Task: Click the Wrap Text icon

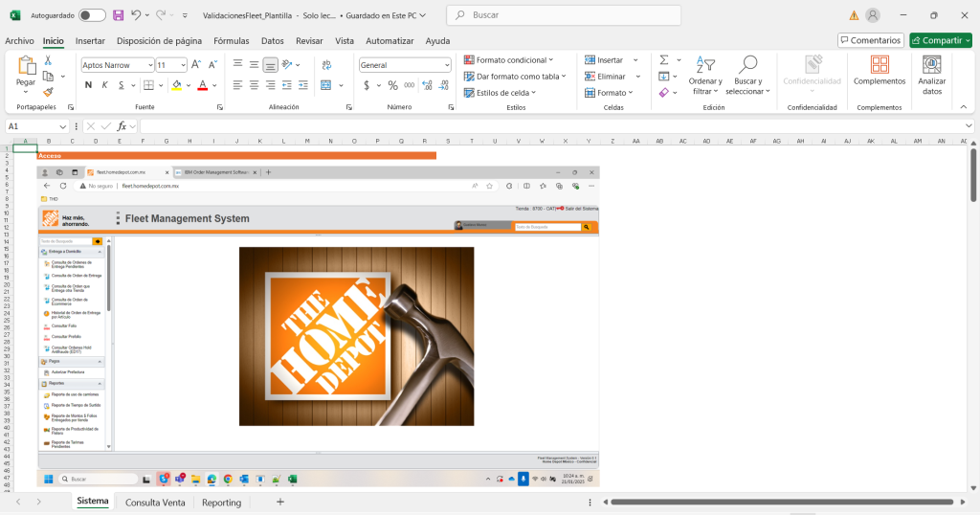Action: click(x=326, y=65)
